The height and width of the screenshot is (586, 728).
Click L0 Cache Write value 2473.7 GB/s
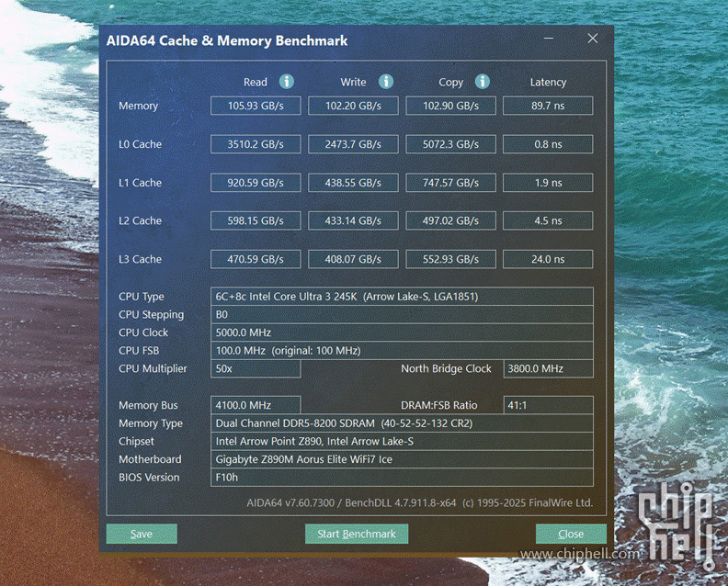pyautogui.click(x=353, y=144)
